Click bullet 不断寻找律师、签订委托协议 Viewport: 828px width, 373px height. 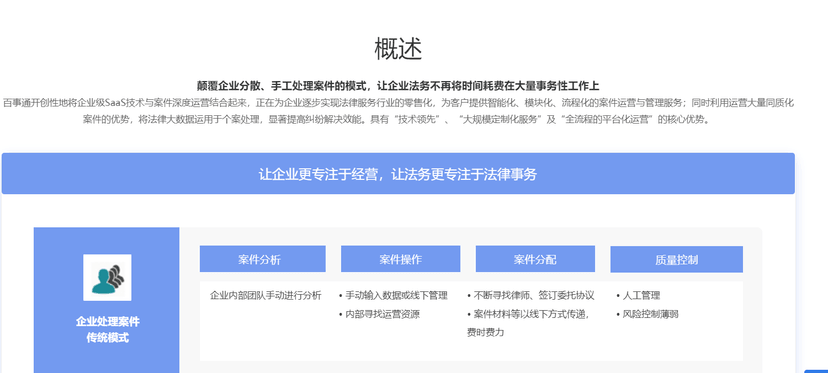(531, 295)
